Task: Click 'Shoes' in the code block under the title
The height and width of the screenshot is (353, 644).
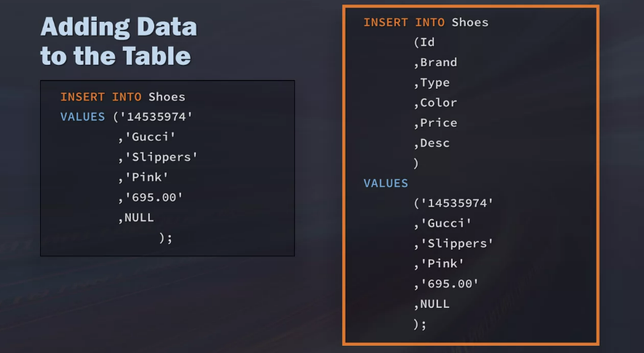Action: pos(167,97)
